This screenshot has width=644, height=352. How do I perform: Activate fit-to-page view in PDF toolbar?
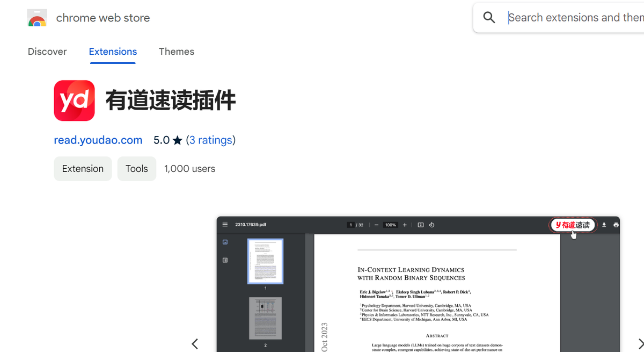tap(420, 225)
